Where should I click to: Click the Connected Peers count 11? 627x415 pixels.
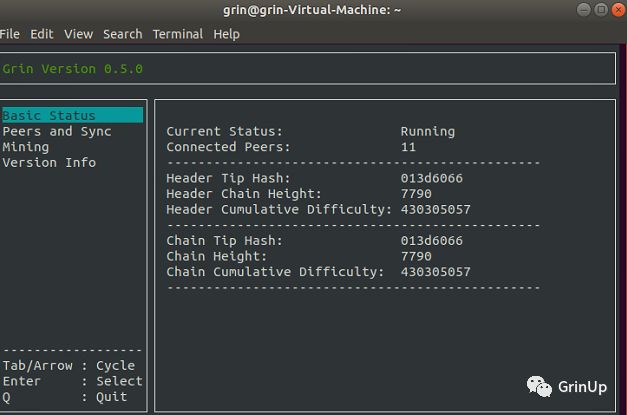tap(408, 147)
